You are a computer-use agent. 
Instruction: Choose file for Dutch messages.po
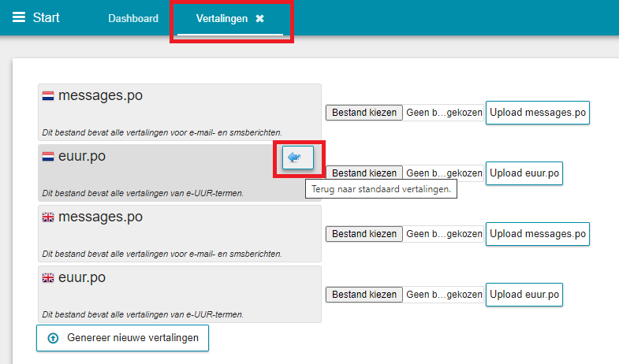[364, 113]
